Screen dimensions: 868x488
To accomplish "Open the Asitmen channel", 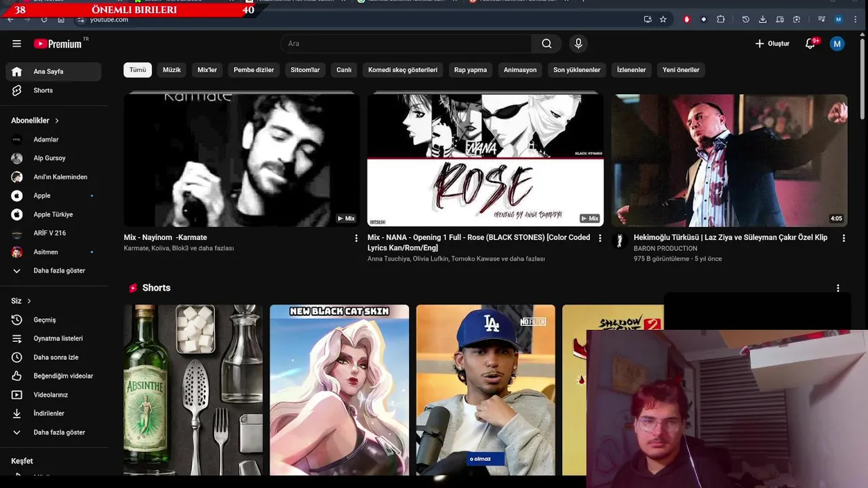I will 54,252.
